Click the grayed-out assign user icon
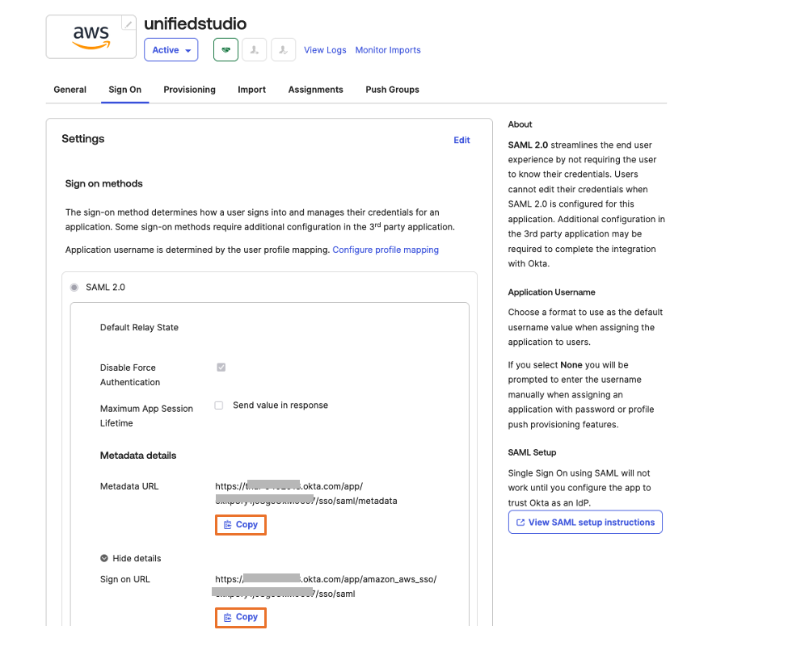 [254, 49]
